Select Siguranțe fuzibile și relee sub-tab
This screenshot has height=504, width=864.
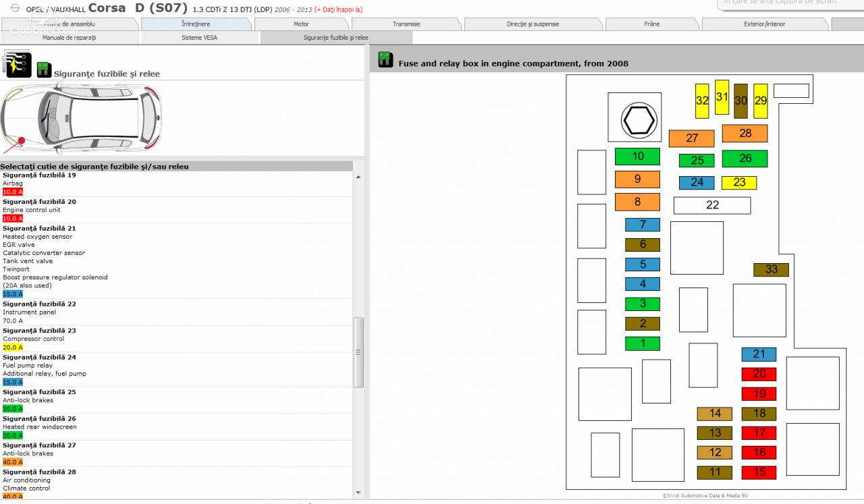pos(336,38)
